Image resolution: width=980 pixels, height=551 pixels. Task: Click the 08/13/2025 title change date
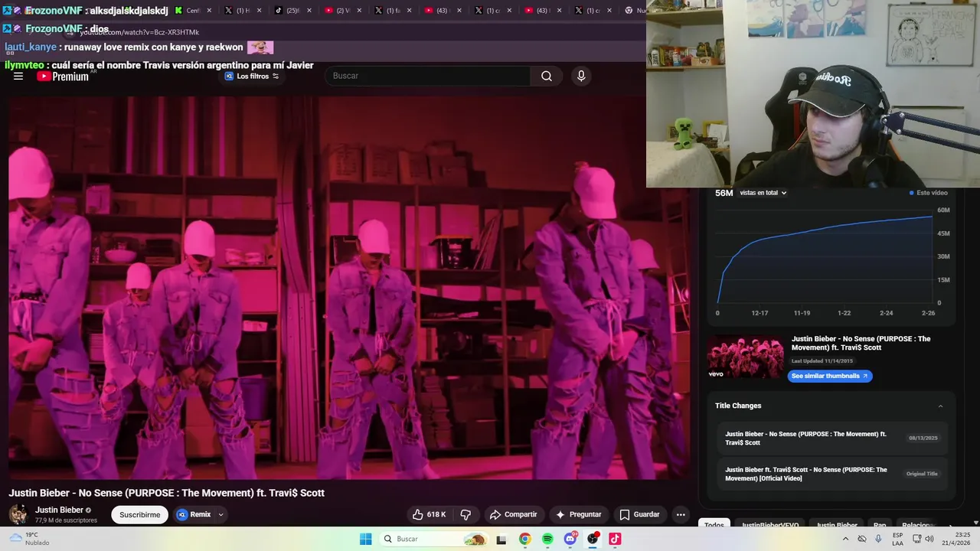tap(923, 439)
